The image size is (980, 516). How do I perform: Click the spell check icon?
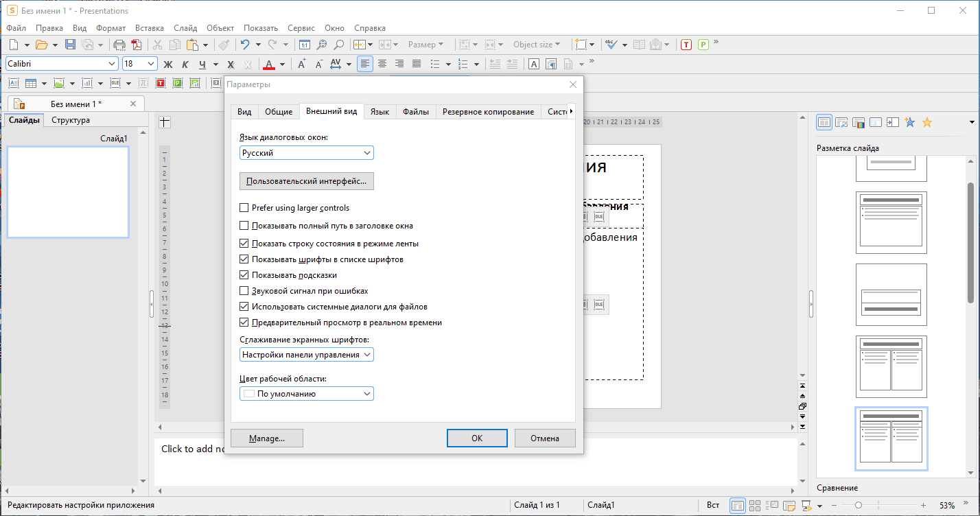coord(610,45)
